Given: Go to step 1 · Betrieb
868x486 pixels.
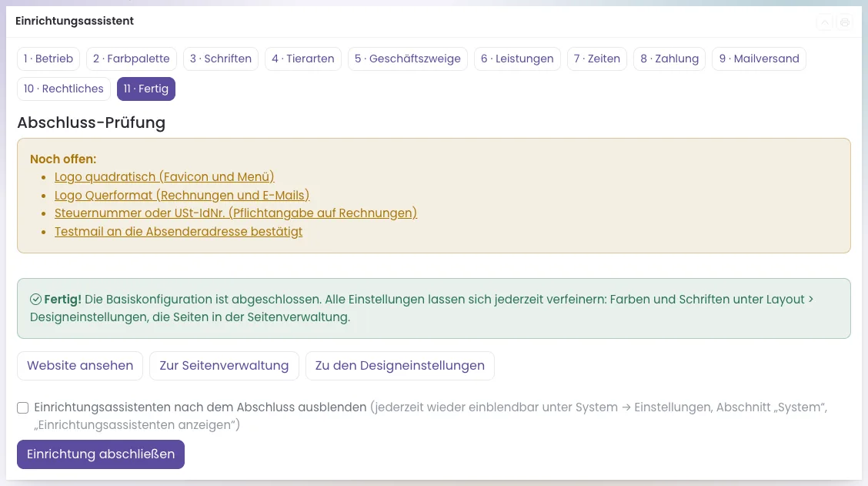Looking at the screenshot, I should click(48, 59).
